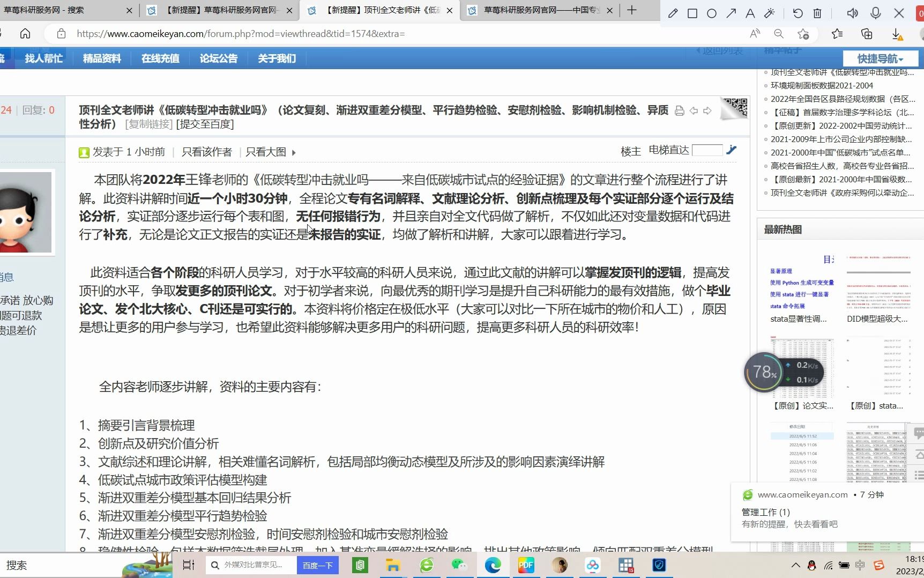Click into the 电梯直达 floor input
Screen dimensions: 924x578
pyautogui.click(x=707, y=150)
